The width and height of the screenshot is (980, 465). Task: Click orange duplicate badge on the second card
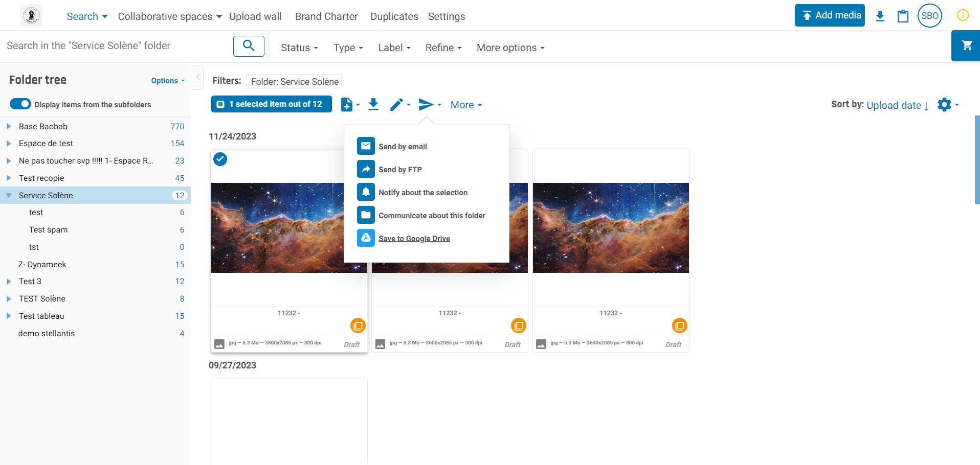(x=519, y=325)
